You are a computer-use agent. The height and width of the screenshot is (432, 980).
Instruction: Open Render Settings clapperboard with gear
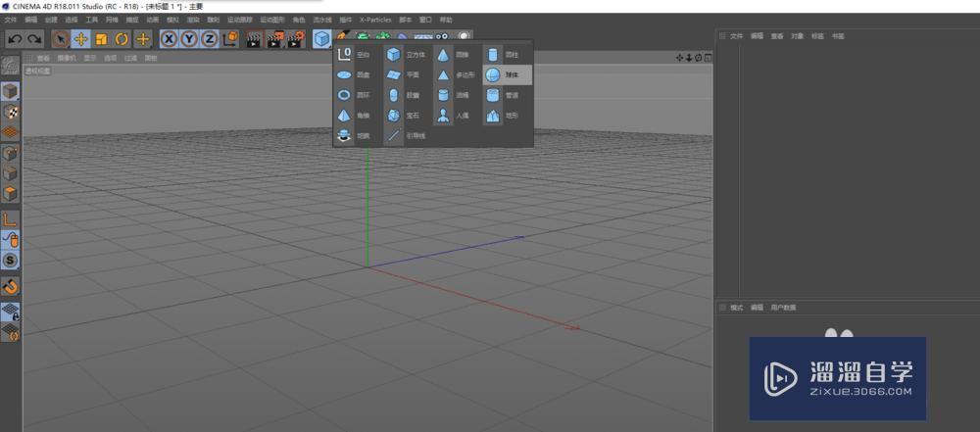tap(296, 39)
